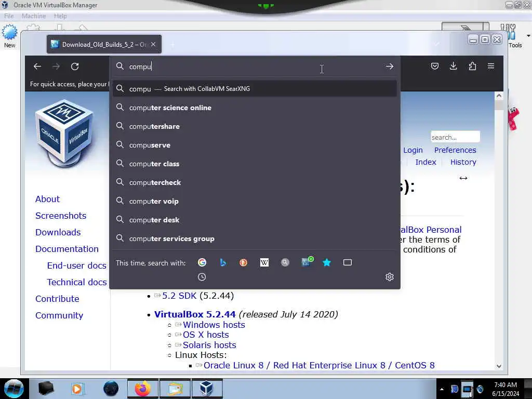Show hidden system tray icons
Image resolution: width=532 pixels, height=399 pixels.
442,389
